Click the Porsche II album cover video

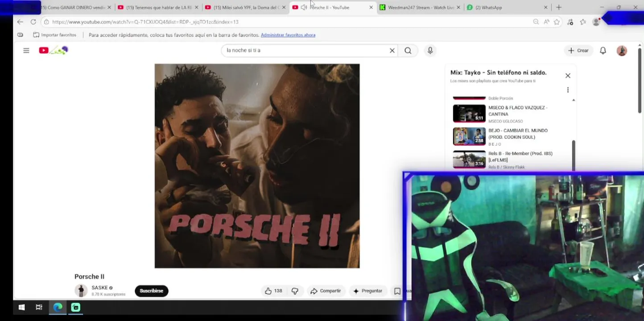257,166
